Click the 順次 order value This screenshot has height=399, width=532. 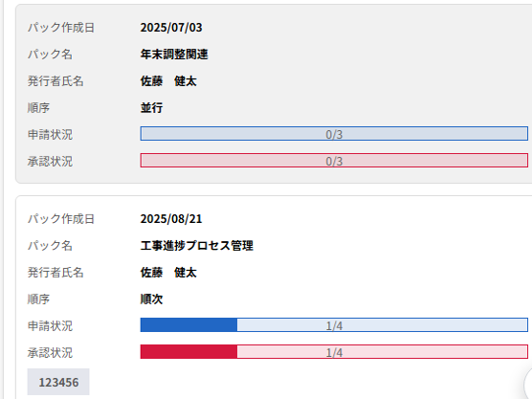(152, 299)
